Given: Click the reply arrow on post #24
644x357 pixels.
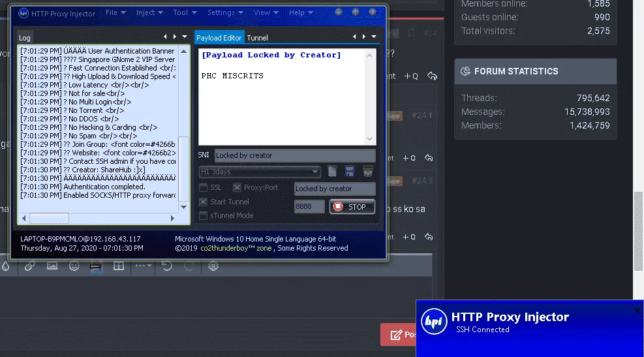Looking at the screenshot, I should tap(432, 76).
